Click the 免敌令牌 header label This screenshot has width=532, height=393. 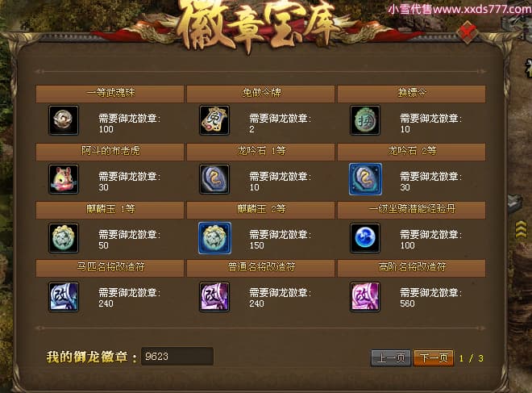(262, 92)
